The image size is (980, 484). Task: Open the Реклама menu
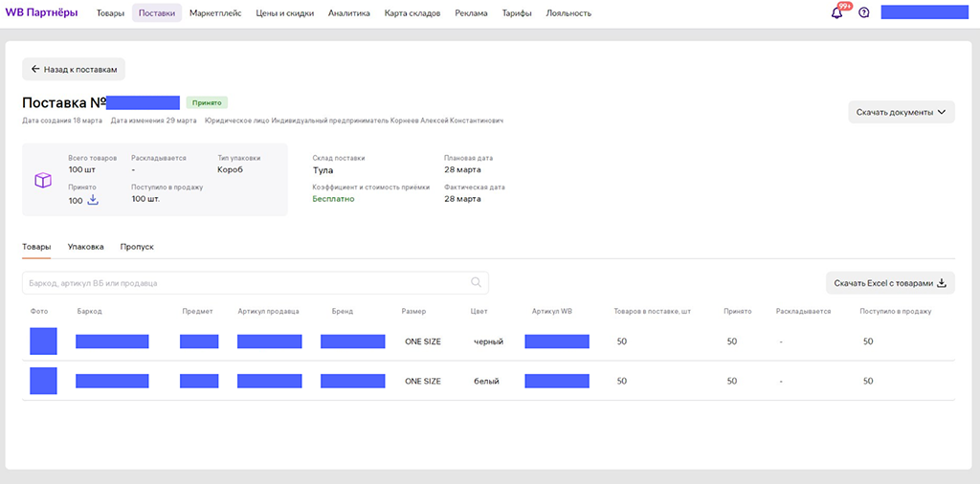471,13
